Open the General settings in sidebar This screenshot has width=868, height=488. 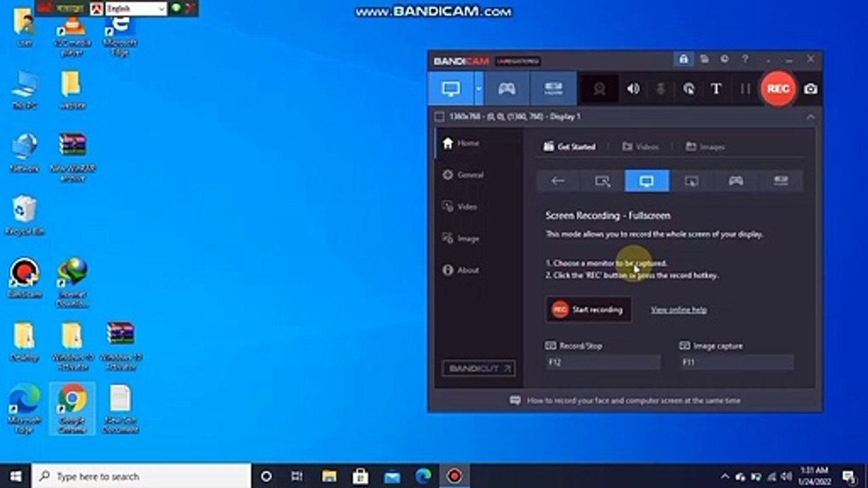coord(477,175)
